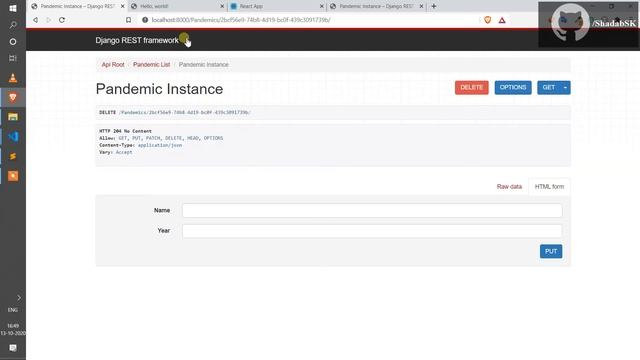Switch to the last Pandemic Instance tab

tap(376, 6)
